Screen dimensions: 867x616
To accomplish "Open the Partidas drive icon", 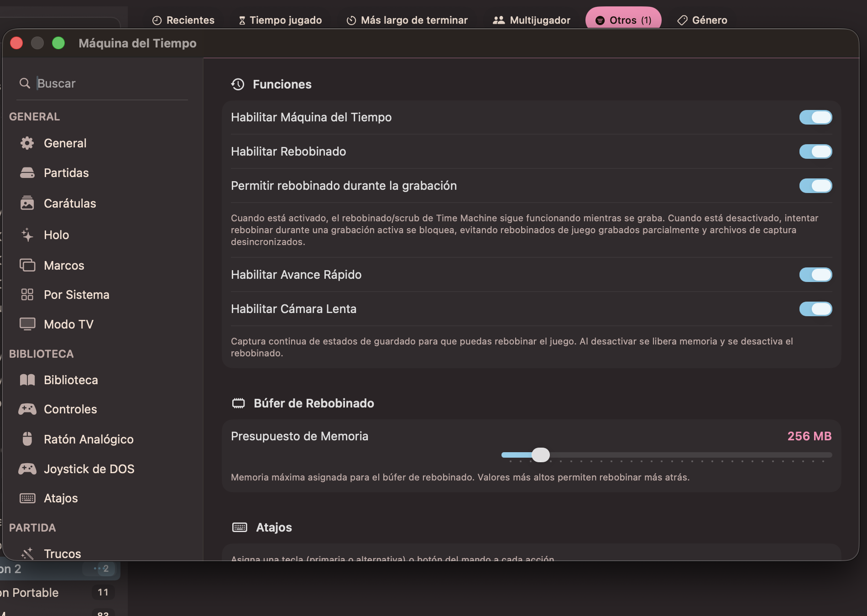I will (x=27, y=172).
